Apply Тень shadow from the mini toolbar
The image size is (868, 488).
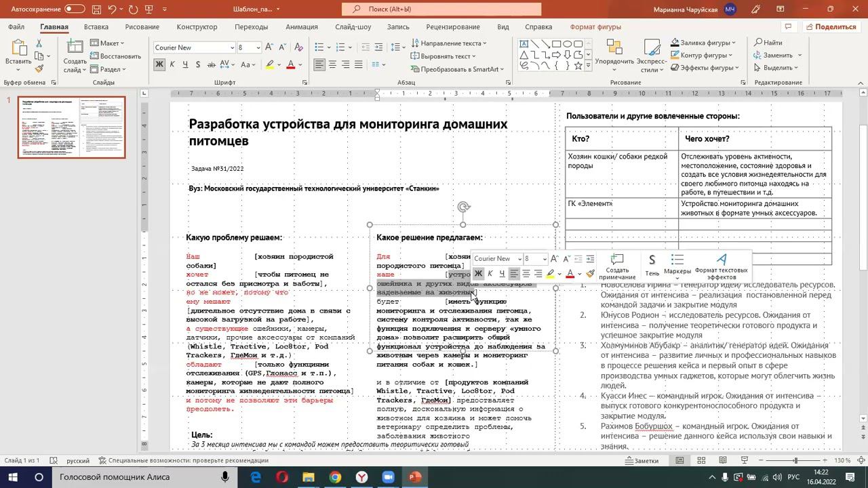(652, 265)
